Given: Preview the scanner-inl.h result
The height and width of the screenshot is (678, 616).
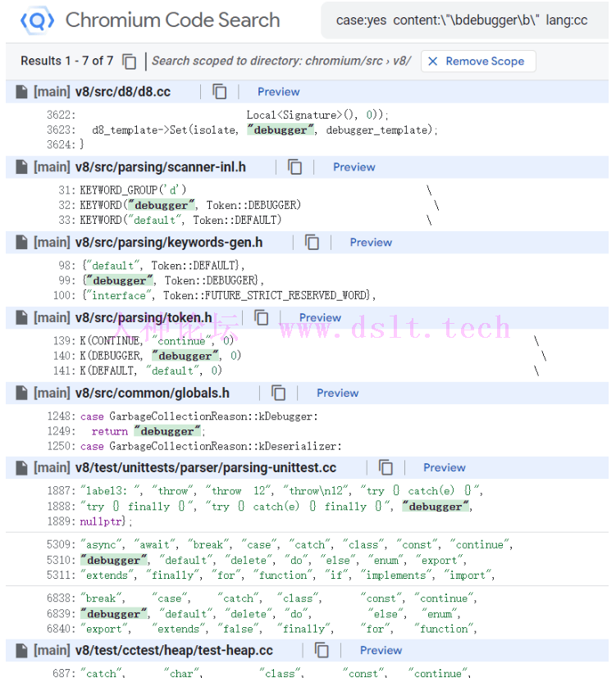Looking at the screenshot, I should click(x=354, y=167).
